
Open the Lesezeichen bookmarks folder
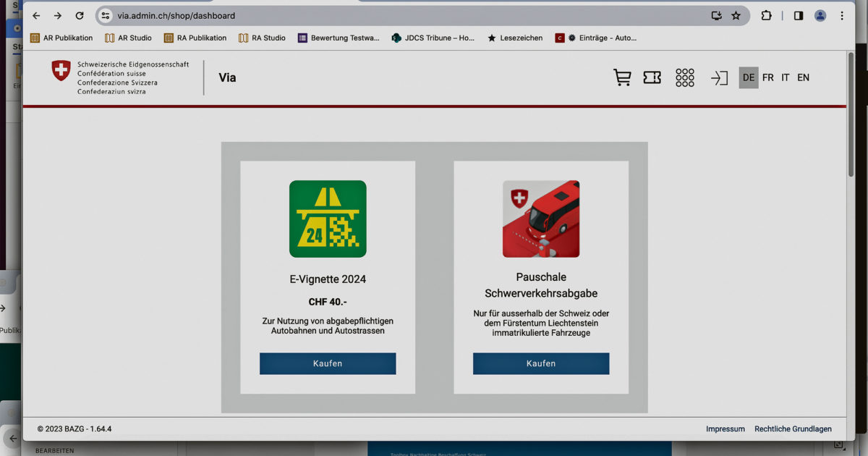515,38
